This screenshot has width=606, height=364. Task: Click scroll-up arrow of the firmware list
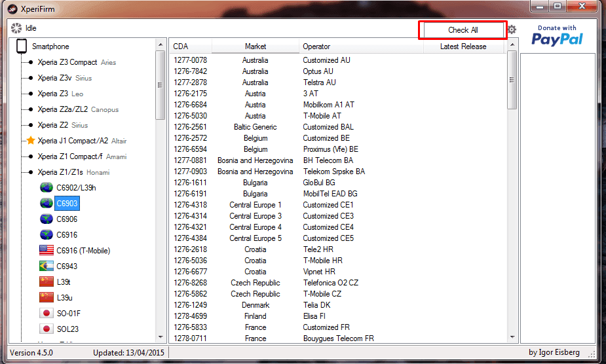coord(512,45)
